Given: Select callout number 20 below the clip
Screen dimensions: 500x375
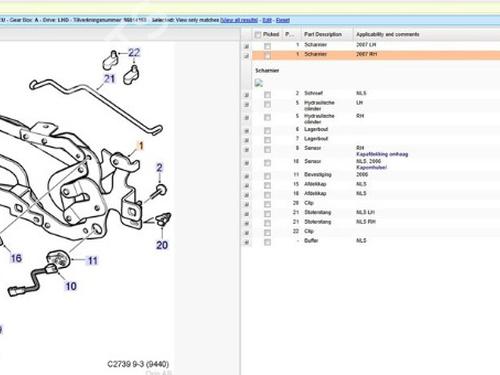Looking at the screenshot, I should pyautogui.click(x=162, y=245).
